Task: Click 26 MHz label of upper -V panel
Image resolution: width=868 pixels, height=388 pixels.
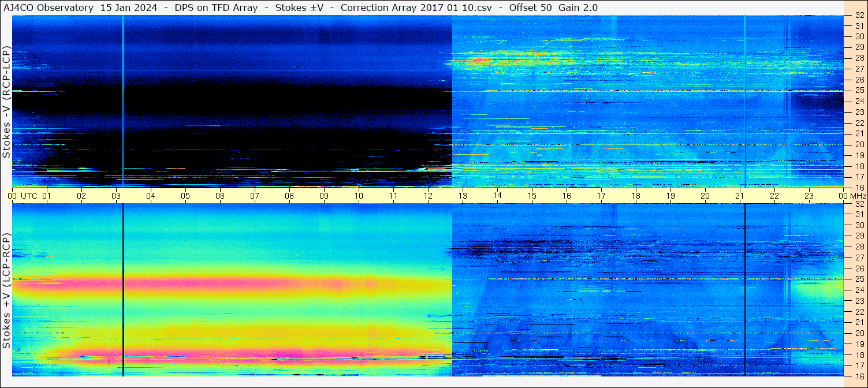Action: pyautogui.click(x=859, y=80)
